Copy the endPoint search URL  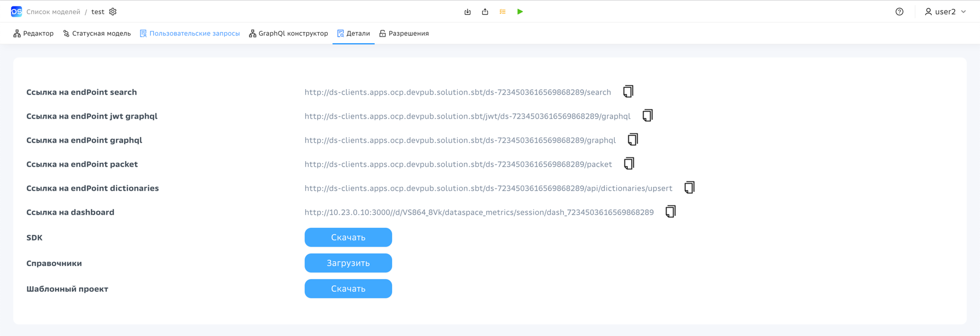628,92
